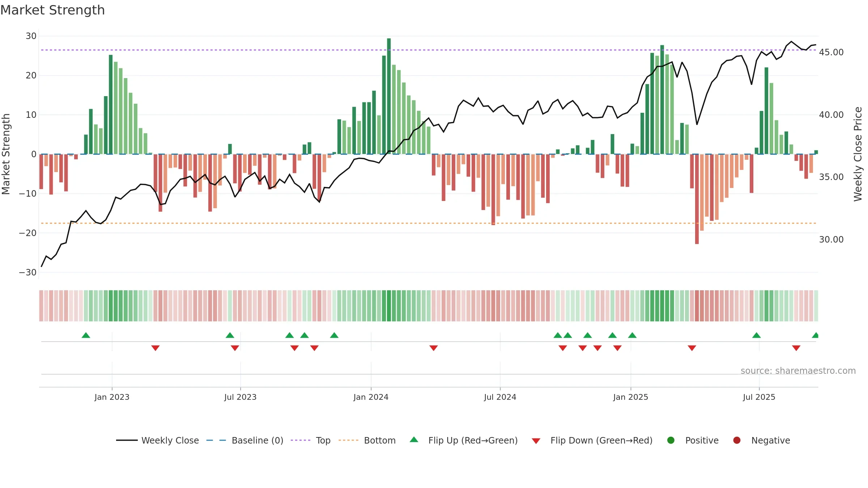The height and width of the screenshot is (488, 868).
Task: Click the green Flip Up triangle in the legend
Action: [x=414, y=440]
